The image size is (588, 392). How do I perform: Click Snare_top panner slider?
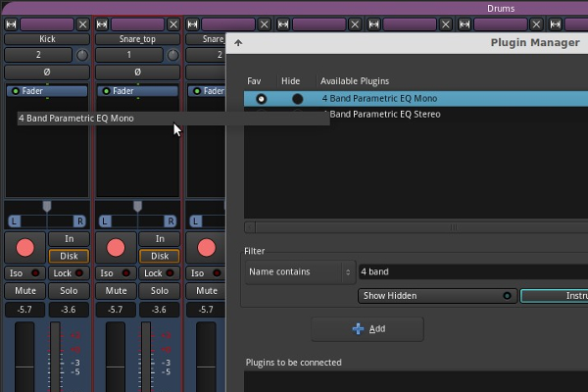[137, 216]
